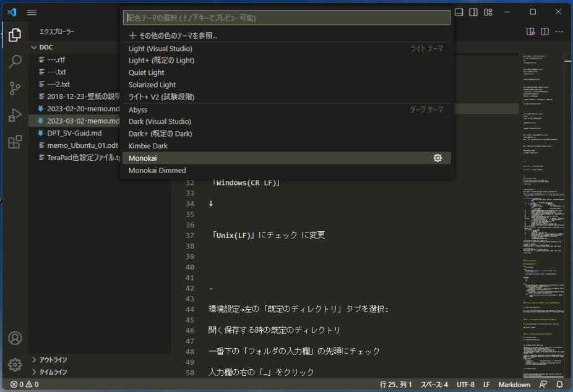Viewport: 573px width, 392px height.
Task: Open the Source Control view icon
Action: (15, 88)
